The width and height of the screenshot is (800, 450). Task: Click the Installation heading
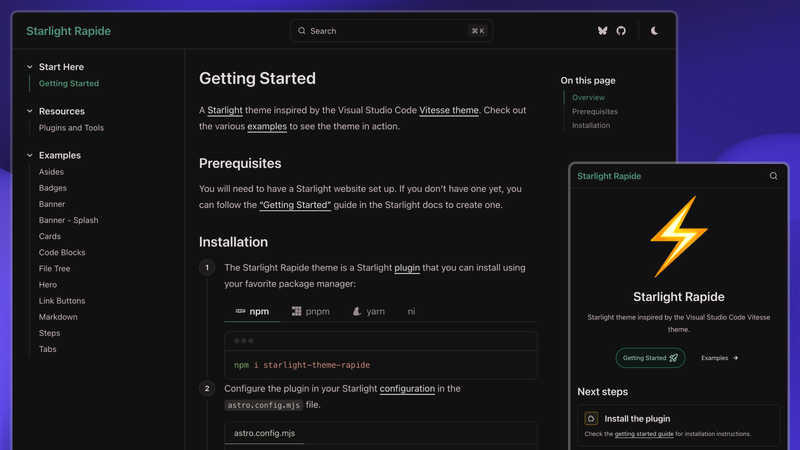233,242
